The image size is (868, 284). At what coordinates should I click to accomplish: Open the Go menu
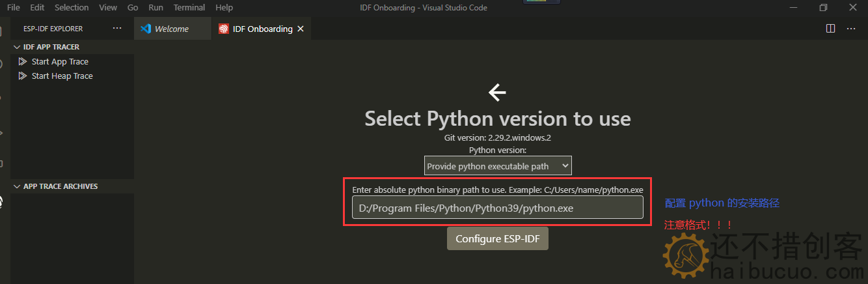click(133, 8)
